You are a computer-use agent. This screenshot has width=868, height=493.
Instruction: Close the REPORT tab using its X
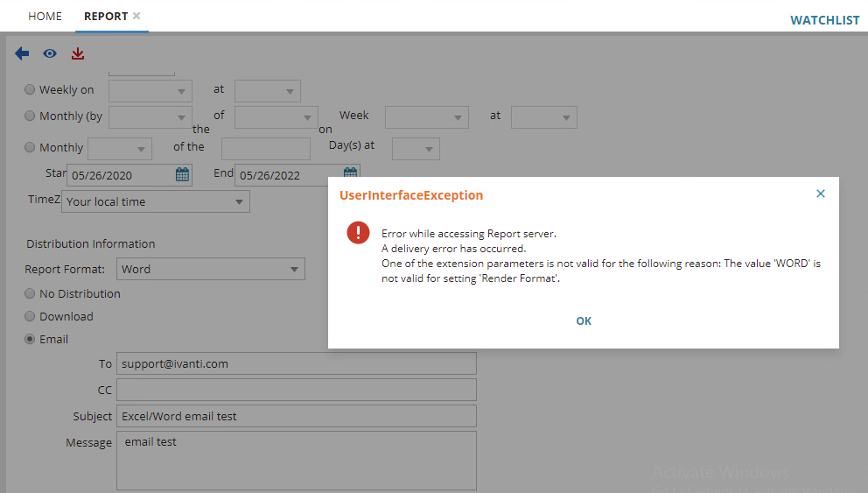[136, 17]
